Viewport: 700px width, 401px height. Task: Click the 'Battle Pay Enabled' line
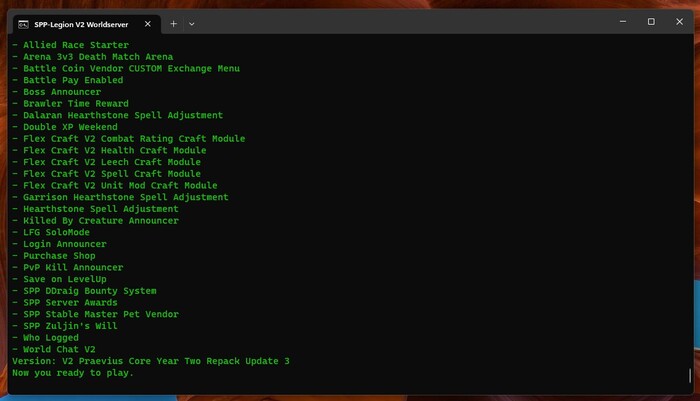click(x=67, y=80)
